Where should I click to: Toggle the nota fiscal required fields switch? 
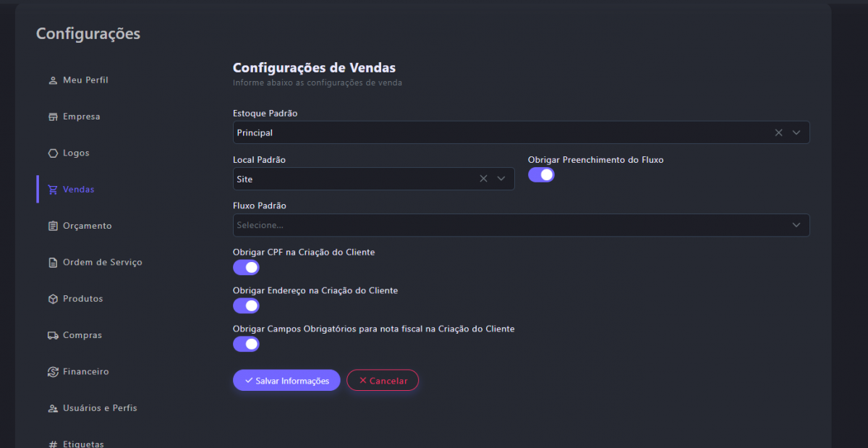click(x=246, y=344)
